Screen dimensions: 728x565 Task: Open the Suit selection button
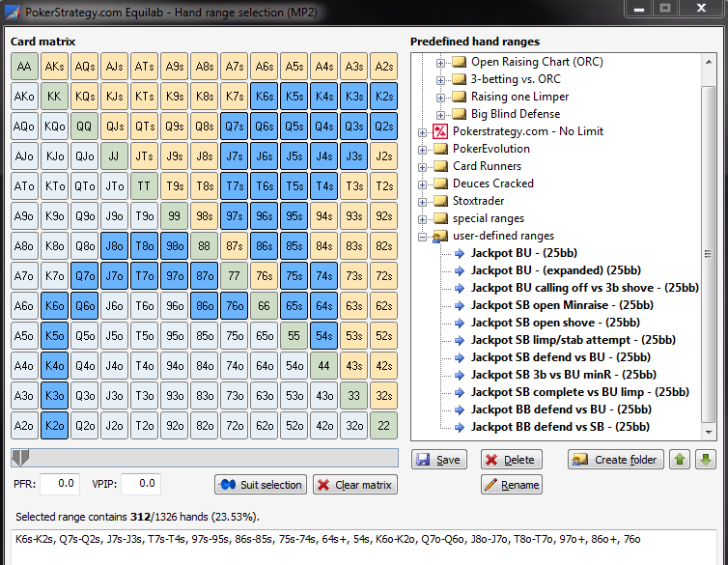click(x=261, y=485)
